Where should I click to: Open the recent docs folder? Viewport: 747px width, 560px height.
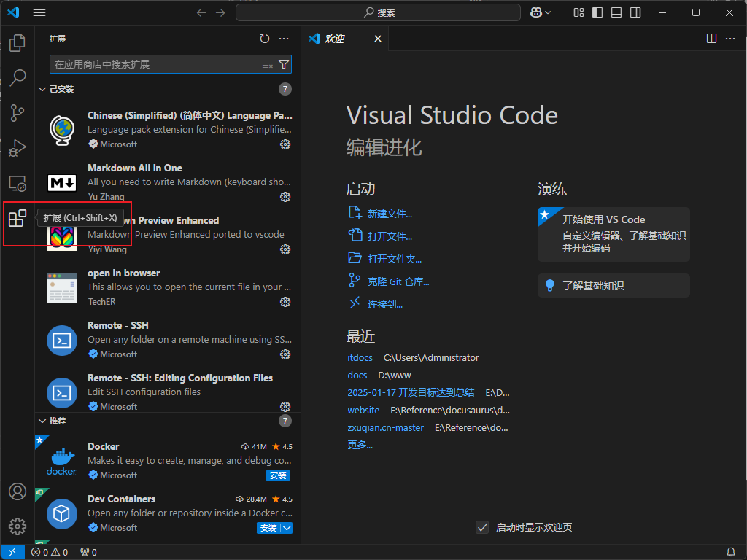(357, 376)
